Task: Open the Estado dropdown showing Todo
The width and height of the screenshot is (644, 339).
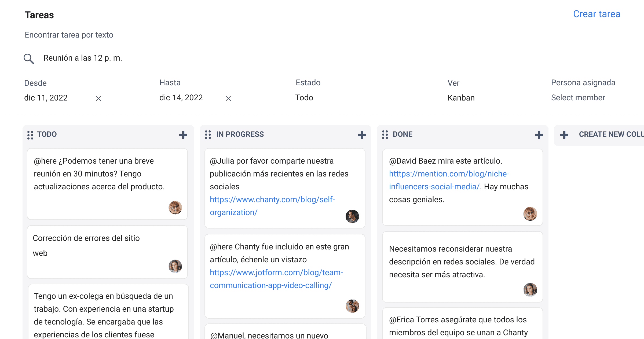Action: coord(304,98)
